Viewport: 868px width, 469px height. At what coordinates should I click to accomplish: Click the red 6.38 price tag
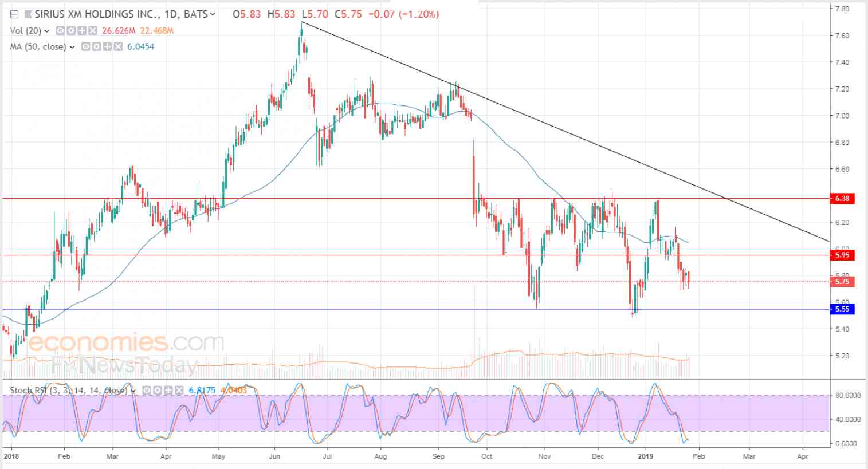coord(842,199)
